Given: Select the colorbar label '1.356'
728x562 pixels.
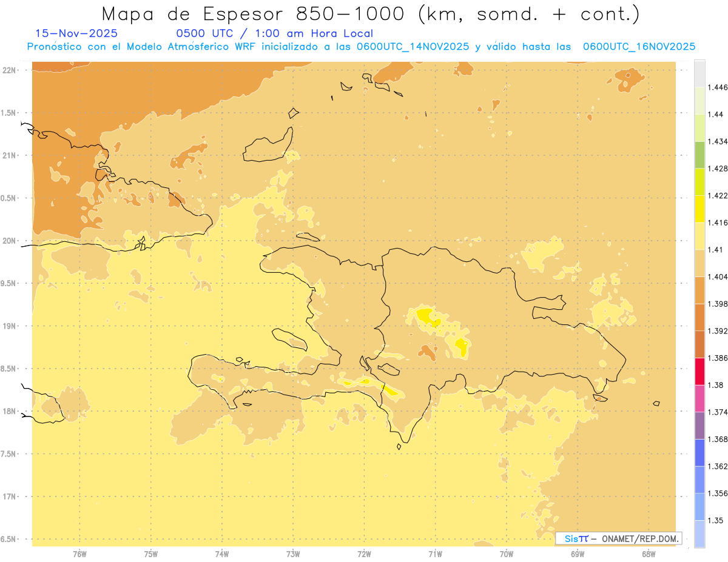Looking at the screenshot, I should coord(718,493).
